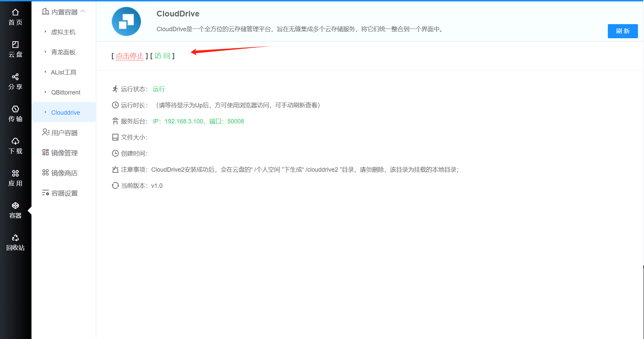Select the 容器 container section

pyautogui.click(x=15, y=210)
